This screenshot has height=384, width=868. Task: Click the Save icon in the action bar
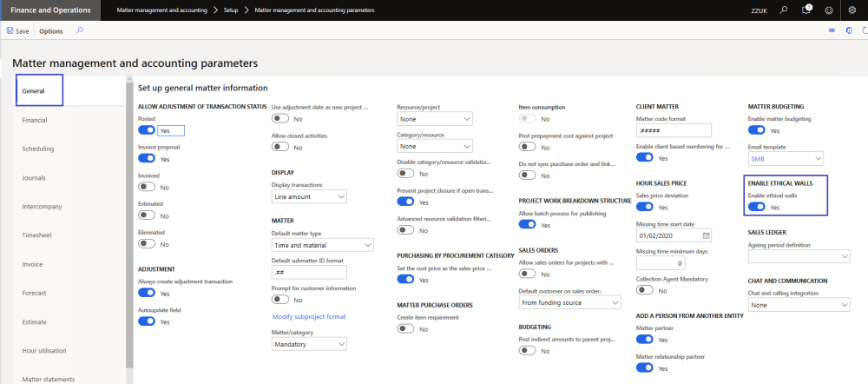point(10,30)
